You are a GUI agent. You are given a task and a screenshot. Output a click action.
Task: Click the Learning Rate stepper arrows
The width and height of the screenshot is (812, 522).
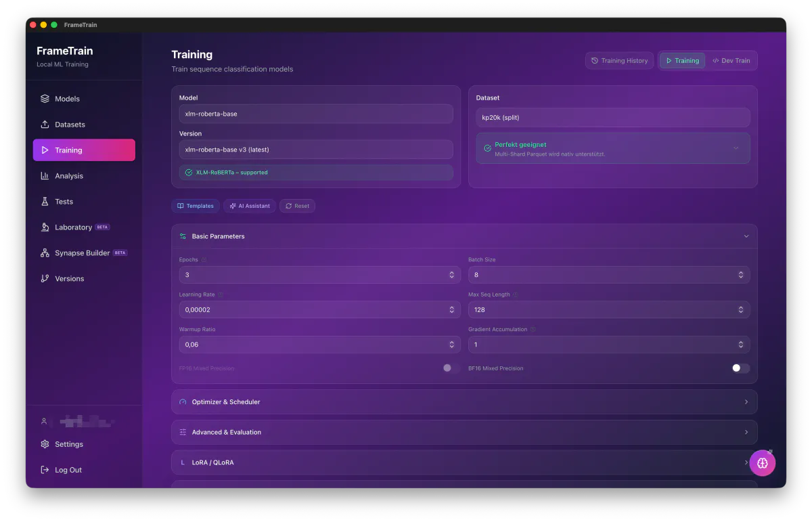click(x=452, y=309)
